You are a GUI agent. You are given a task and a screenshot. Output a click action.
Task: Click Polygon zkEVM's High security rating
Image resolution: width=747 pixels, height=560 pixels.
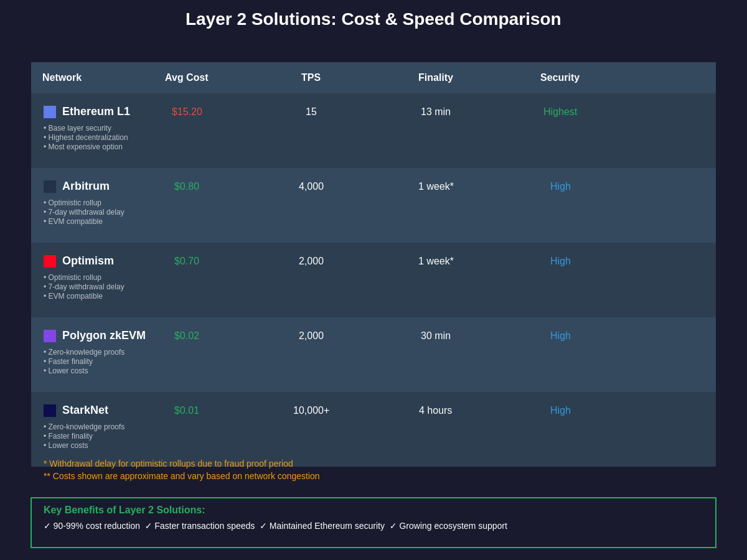560,336
